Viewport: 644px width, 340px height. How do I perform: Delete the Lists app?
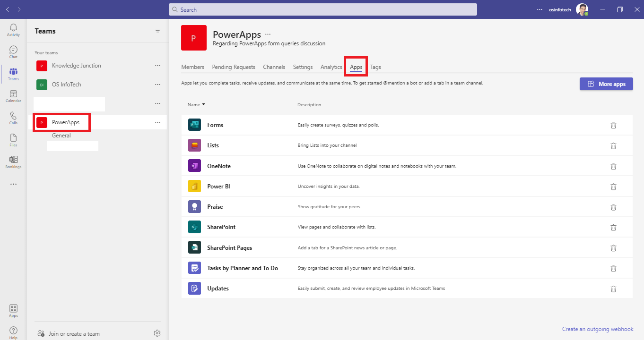coord(613,145)
